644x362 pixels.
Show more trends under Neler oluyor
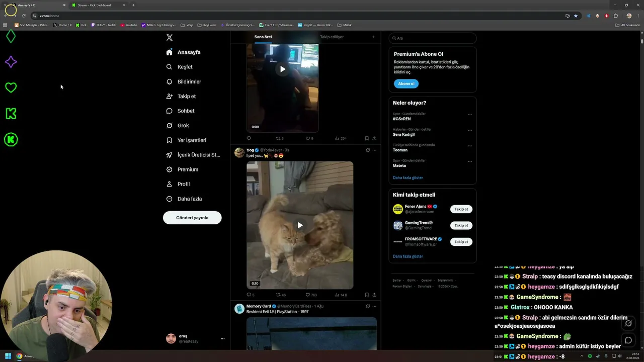[x=408, y=177]
